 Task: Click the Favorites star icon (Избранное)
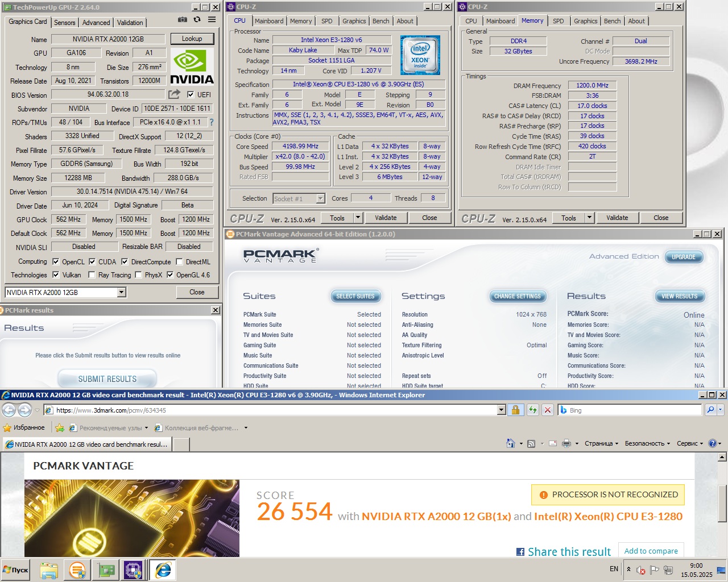7,427
